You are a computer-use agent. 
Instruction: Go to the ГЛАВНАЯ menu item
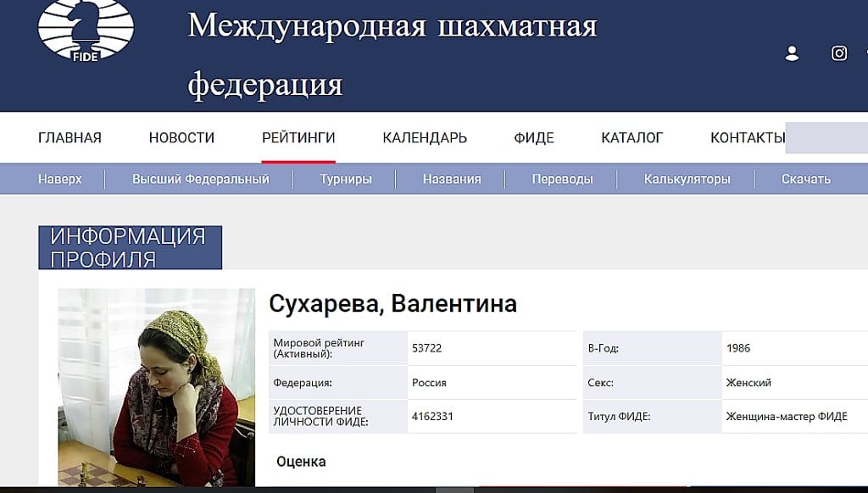click(x=70, y=138)
